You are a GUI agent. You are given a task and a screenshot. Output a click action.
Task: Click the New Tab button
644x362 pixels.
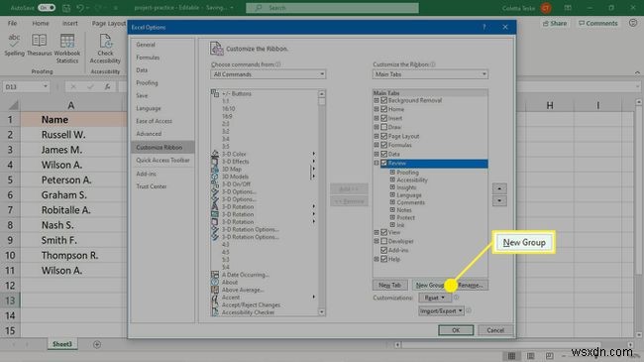[389, 285]
